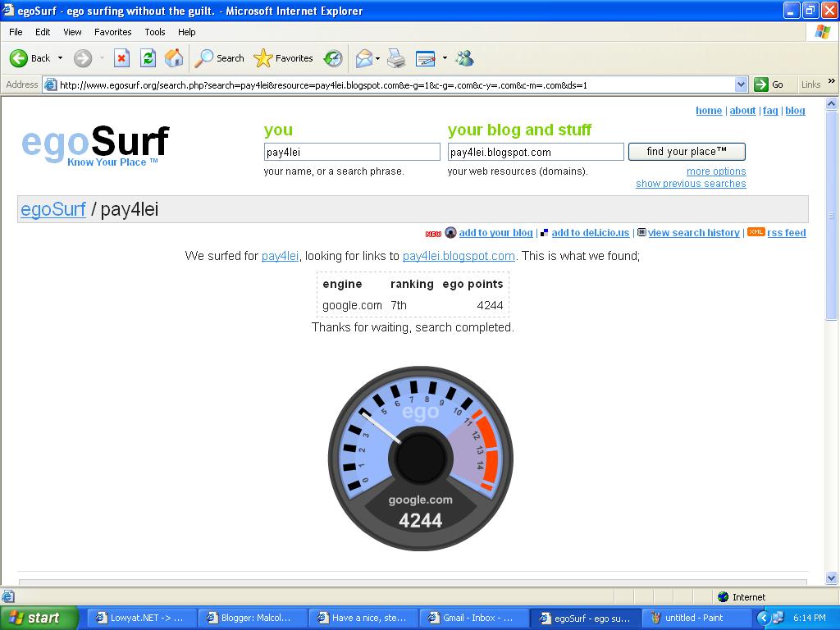Image resolution: width=840 pixels, height=630 pixels.
Task: Click 'add to del.icio.us' link
Action: click(x=591, y=232)
